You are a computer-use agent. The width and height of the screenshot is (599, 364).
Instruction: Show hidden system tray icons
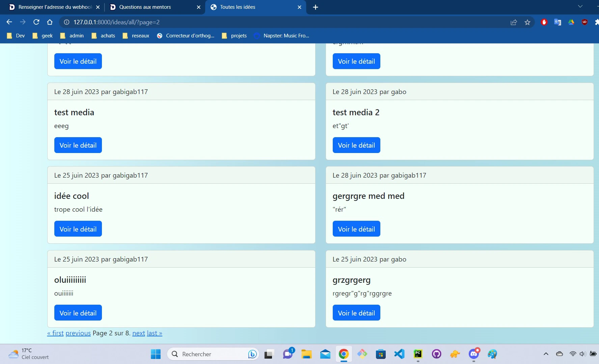coord(546,354)
